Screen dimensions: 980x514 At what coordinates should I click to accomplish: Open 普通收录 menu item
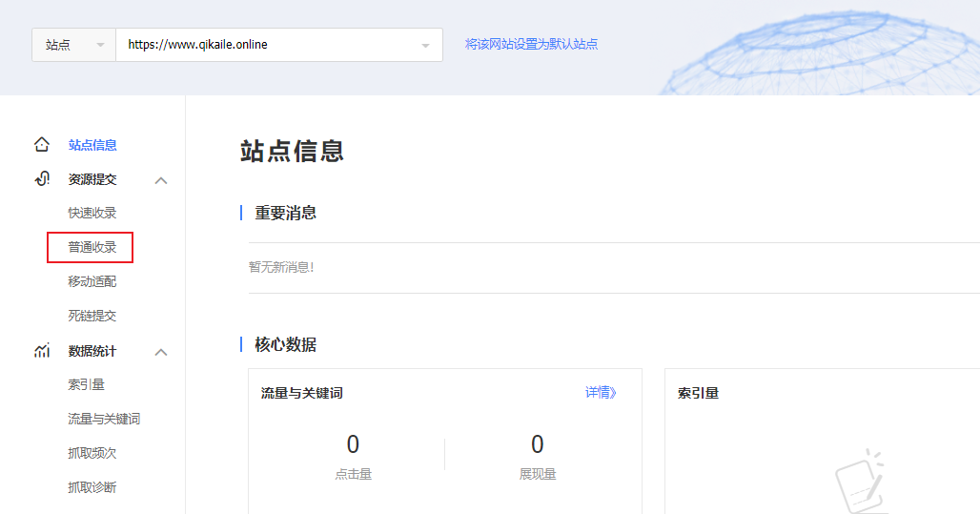tap(92, 247)
